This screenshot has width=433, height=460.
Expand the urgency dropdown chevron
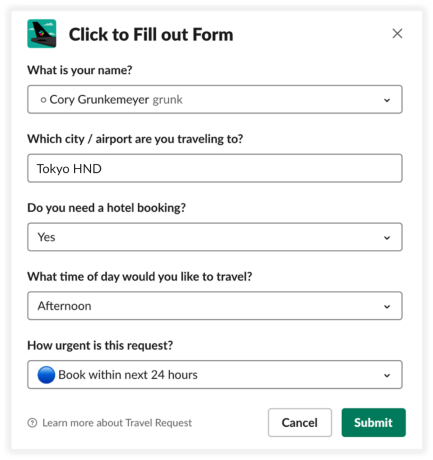click(x=387, y=375)
